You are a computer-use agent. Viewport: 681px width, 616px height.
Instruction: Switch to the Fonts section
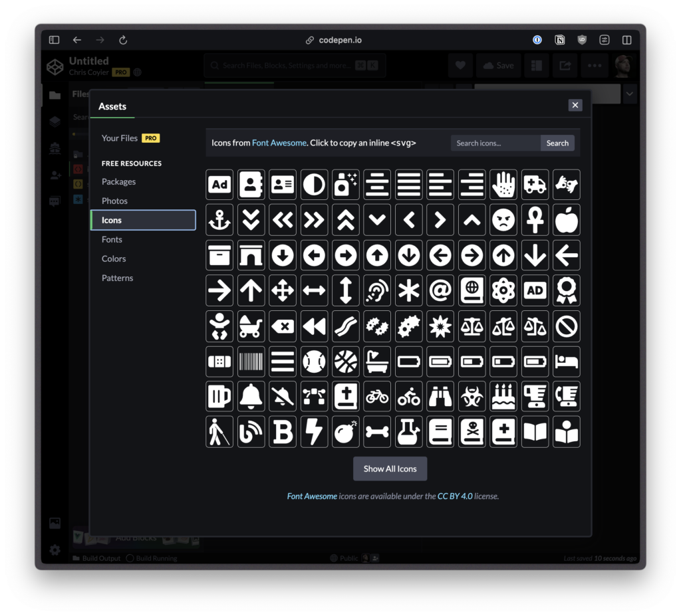point(112,239)
